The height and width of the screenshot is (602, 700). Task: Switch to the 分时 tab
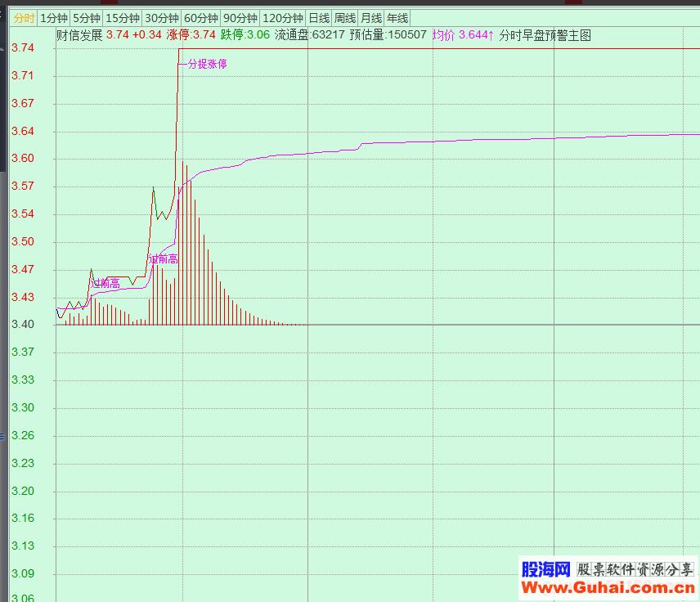[24, 18]
